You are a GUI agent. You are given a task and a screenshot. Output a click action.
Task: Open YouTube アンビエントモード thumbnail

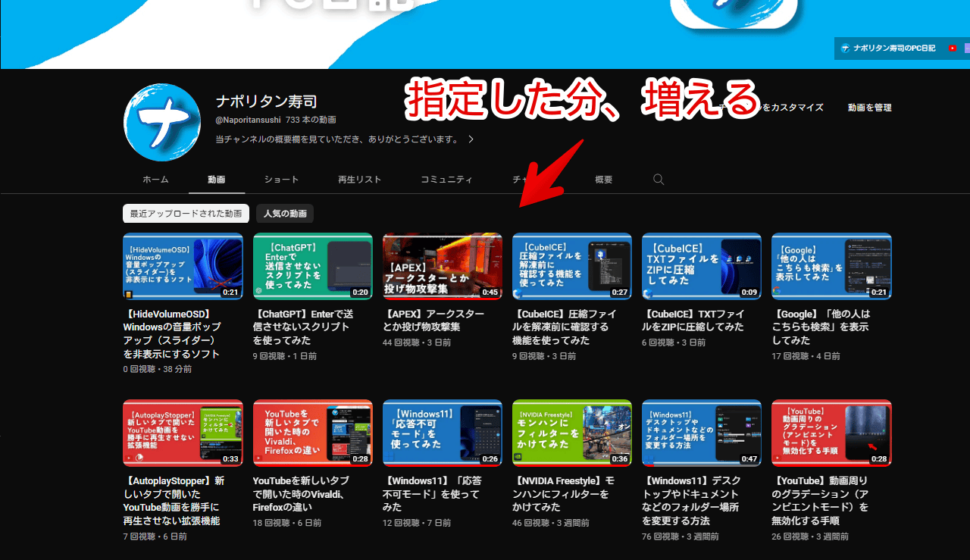click(831, 433)
